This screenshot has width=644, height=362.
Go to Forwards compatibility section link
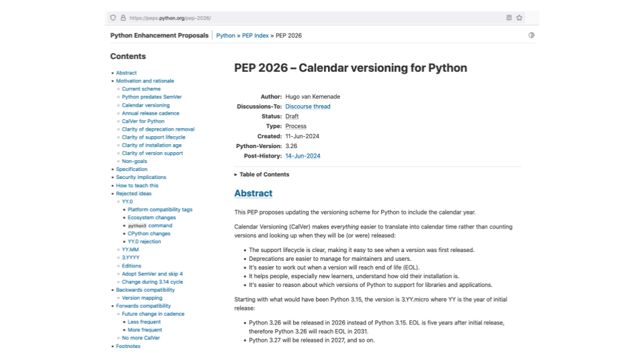pos(143,306)
